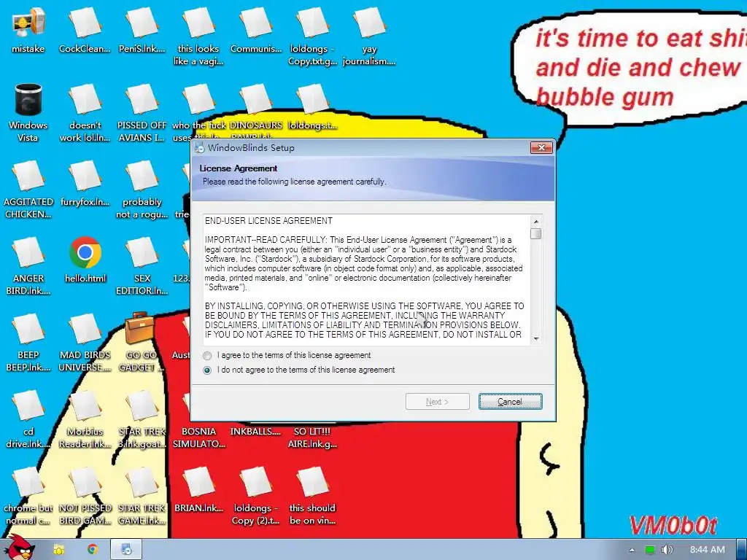Select the 'NOT PISSED BIRD GAM...' icon

(x=85, y=497)
